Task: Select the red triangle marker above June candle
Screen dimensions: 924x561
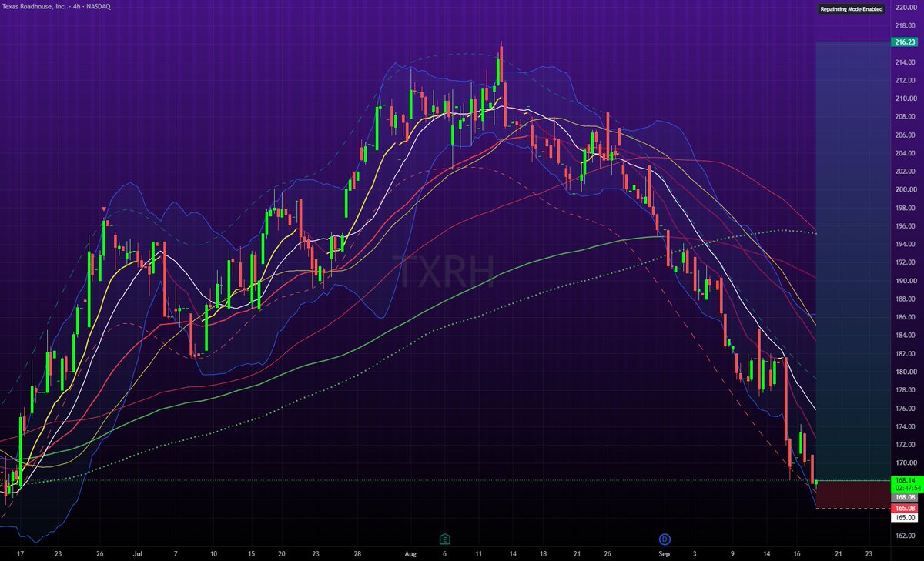Action: pos(105,209)
